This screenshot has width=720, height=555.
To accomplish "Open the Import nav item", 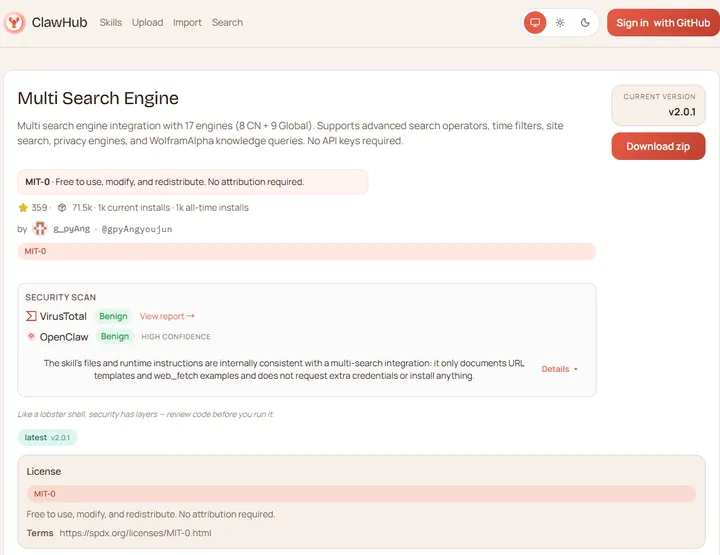I will 187,22.
